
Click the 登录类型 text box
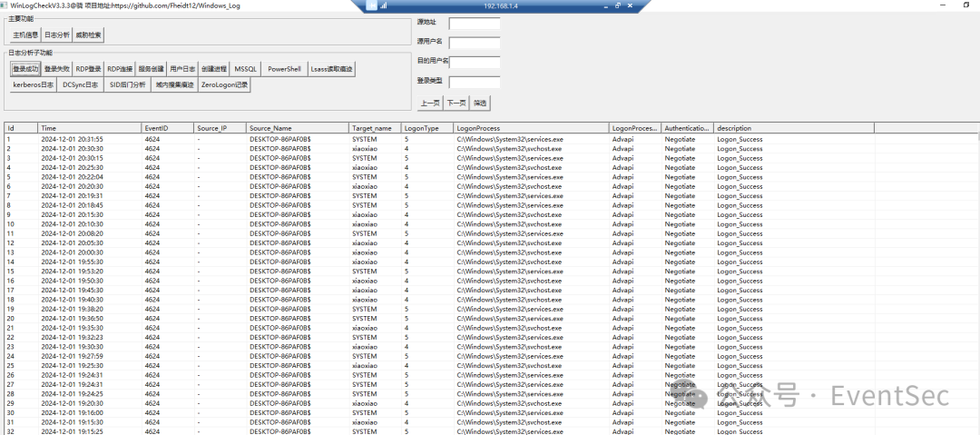pos(474,82)
